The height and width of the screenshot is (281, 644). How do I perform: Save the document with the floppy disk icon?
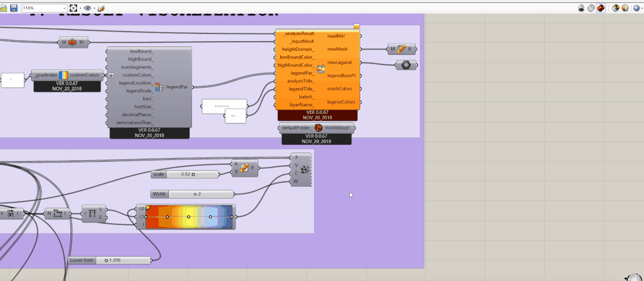(x=14, y=8)
